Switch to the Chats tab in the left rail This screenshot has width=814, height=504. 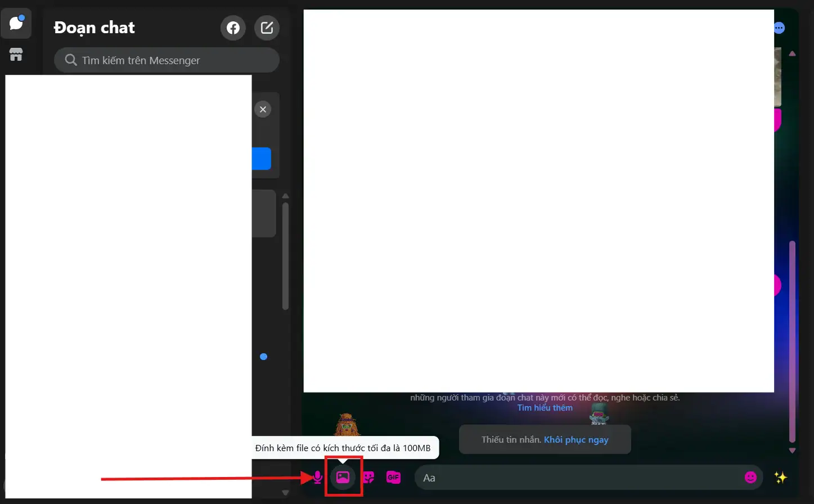(16, 23)
